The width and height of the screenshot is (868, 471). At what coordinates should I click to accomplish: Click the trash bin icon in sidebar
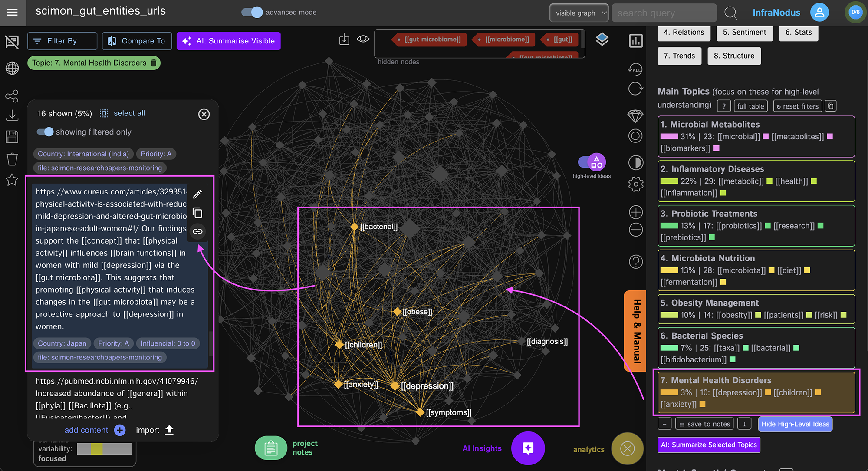[x=12, y=159]
